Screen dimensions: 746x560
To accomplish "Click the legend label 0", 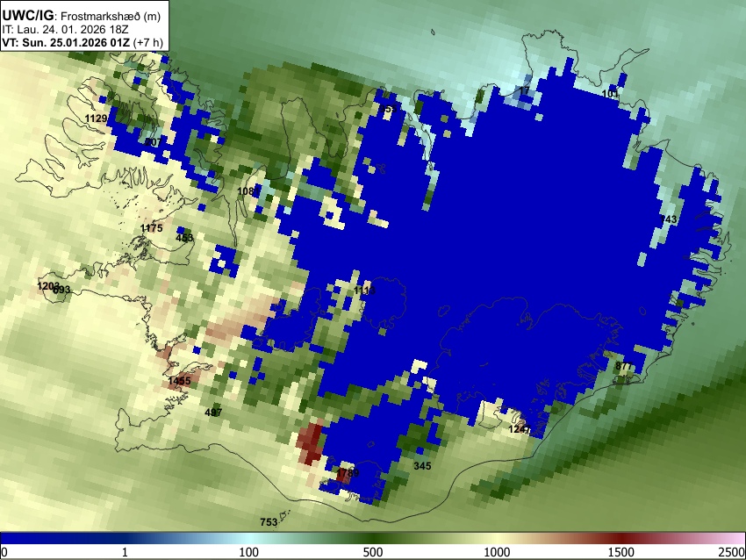I will point(4,552).
